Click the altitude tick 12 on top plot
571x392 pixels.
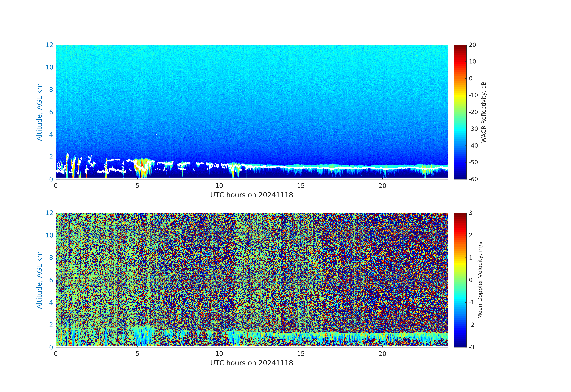(49, 45)
